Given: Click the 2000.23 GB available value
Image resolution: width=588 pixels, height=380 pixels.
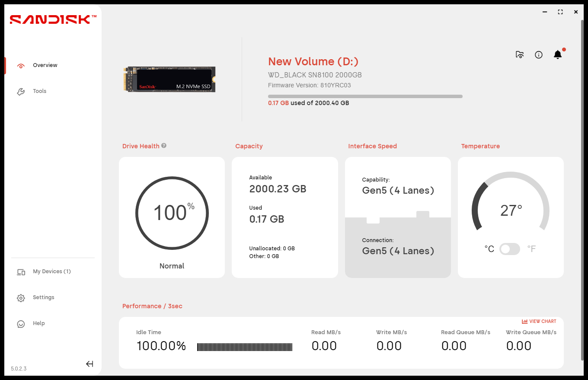Looking at the screenshot, I should (x=278, y=189).
